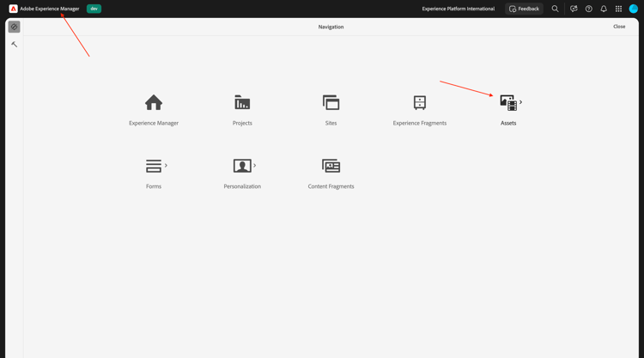Expand the Forms submenu chevron
Viewport: 644px width, 358px height.
coord(166,166)
